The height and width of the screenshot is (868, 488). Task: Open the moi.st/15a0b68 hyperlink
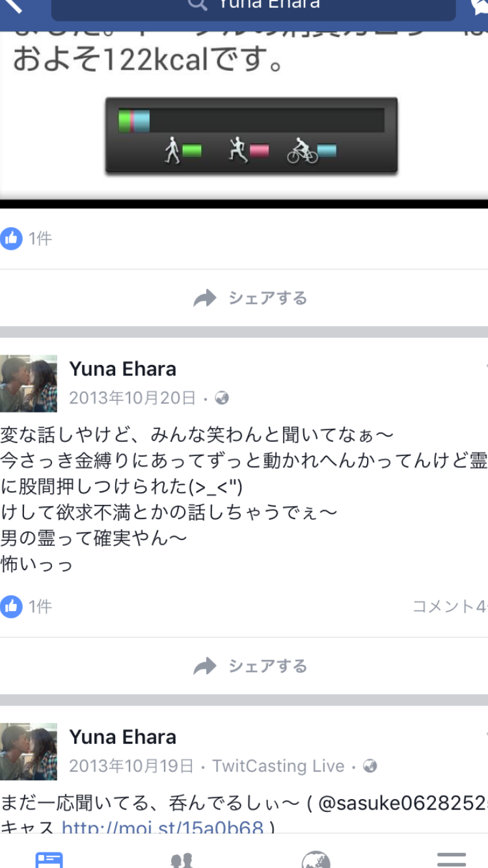coord(163,828)
